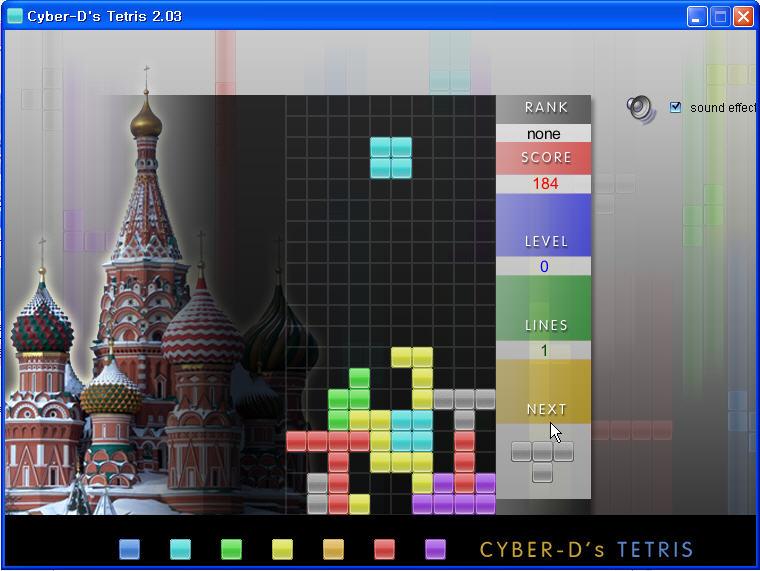The image size is (760, 571).
Task: Select the cyan color swatch at bottom
Action: [x=180, y=549]
